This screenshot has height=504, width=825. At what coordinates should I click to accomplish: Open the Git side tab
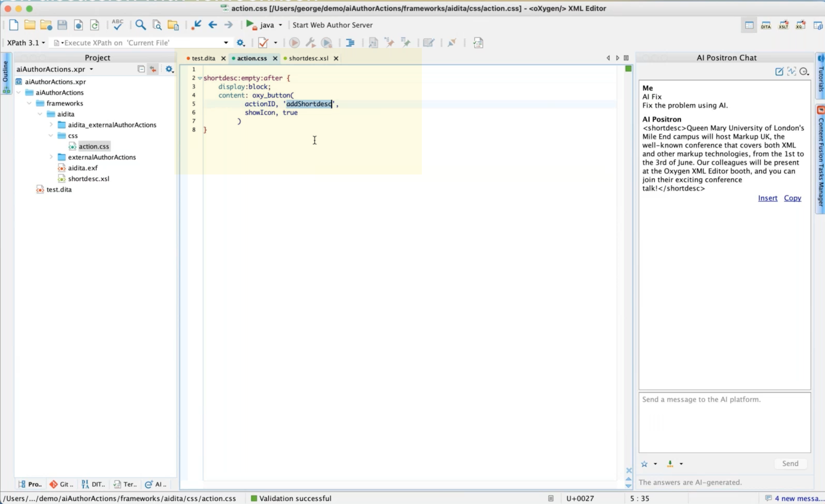coord(62,484)
